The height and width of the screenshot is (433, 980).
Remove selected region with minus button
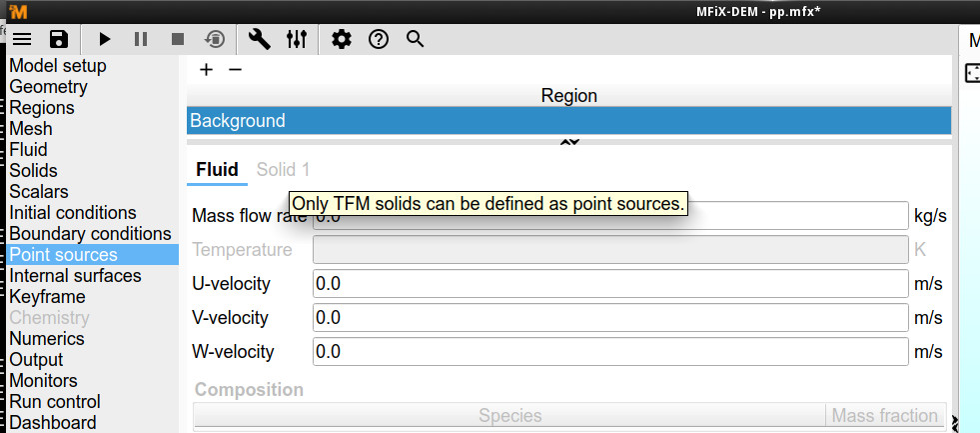click(235, 69)
